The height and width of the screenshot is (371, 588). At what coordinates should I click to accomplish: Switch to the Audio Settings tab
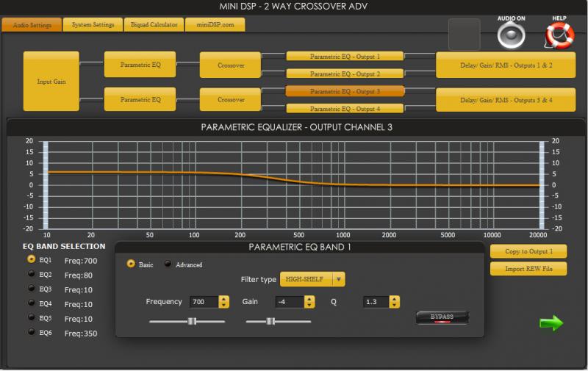[x=32, y=25]
